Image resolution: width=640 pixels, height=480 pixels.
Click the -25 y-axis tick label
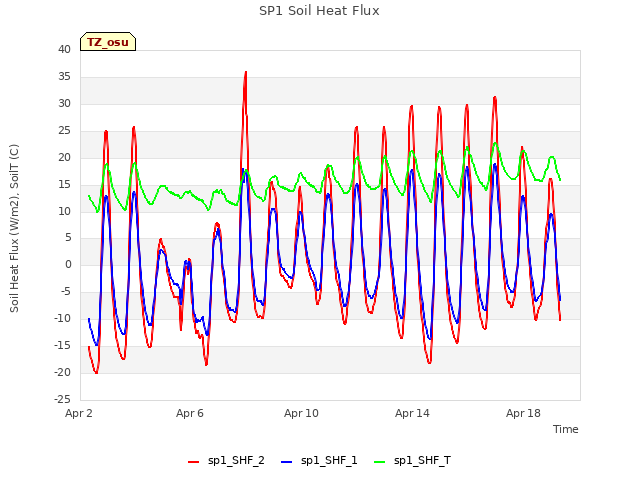click(x=62, y=399)
